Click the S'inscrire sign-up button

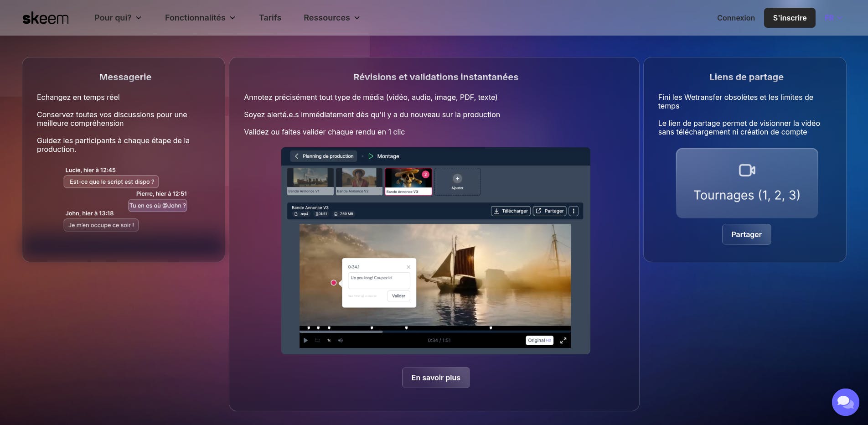(x=790, y=18)
